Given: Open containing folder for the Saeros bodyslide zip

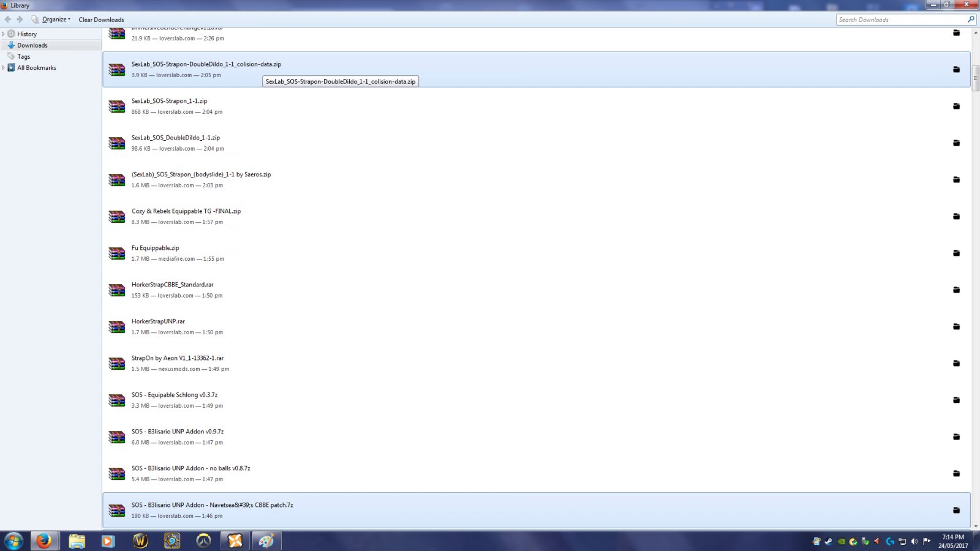Looking at the screenshot, I should [x=956, y=179].
